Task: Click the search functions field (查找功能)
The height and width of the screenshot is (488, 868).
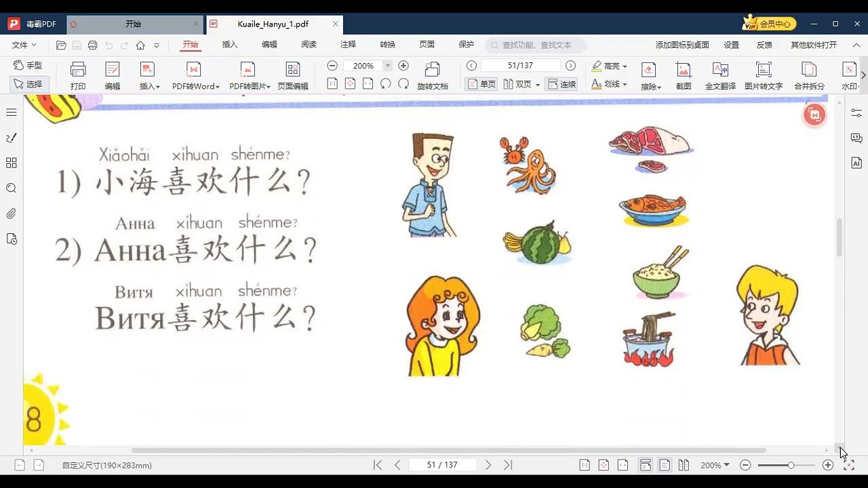Action: point(534,45)
